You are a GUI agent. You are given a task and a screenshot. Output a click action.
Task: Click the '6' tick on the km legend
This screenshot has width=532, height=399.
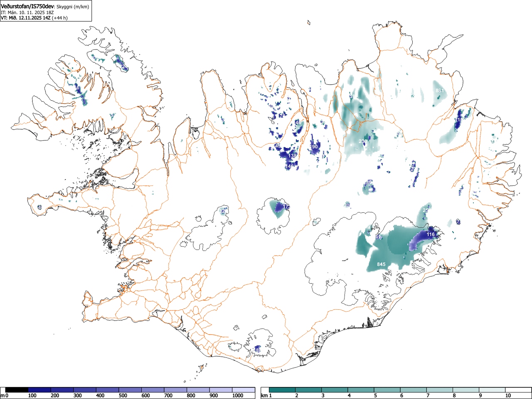[x=401, y=396]
